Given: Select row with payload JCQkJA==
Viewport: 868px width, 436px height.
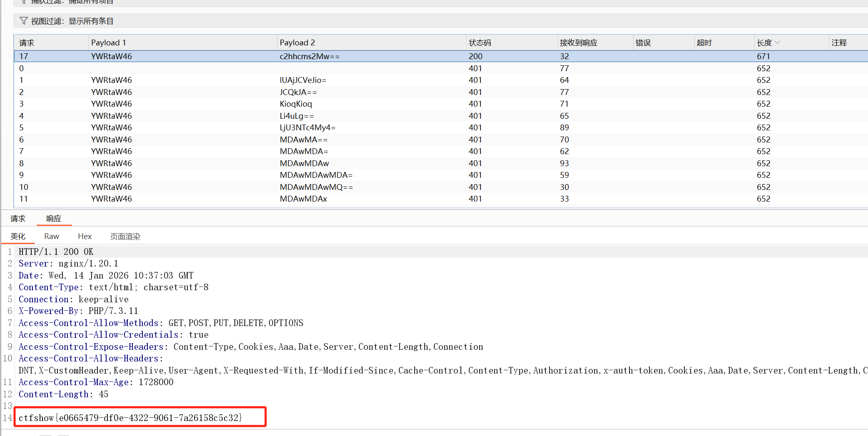Looking at the screenshot, I should [x=441, y=92].
